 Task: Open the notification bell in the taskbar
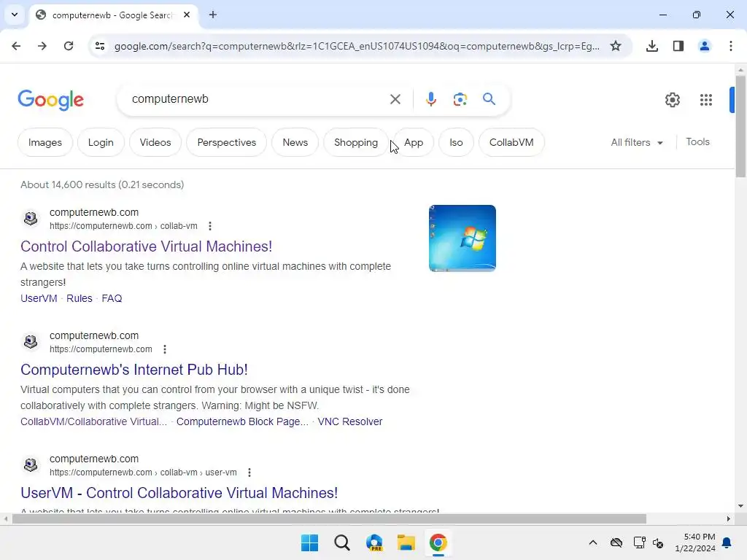click(727, 542)
